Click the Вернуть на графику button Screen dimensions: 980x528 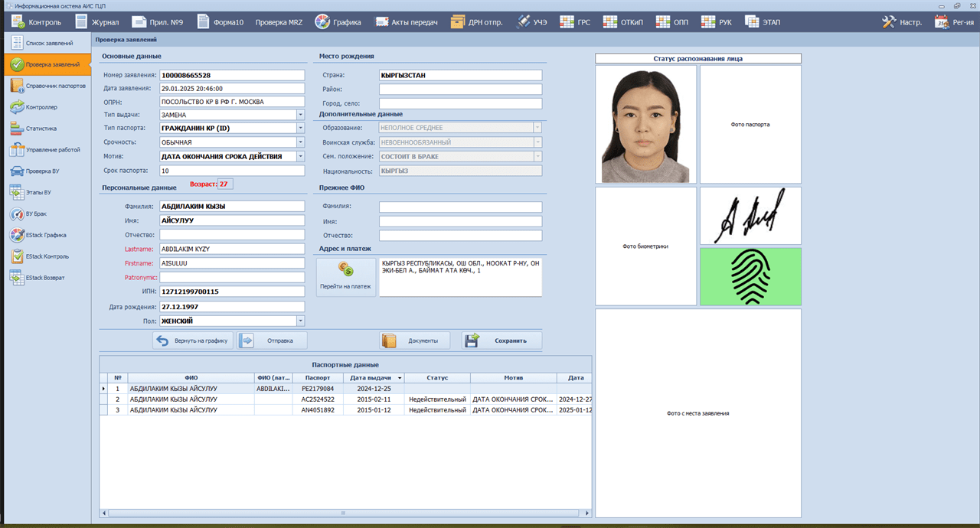coord(193,341)
